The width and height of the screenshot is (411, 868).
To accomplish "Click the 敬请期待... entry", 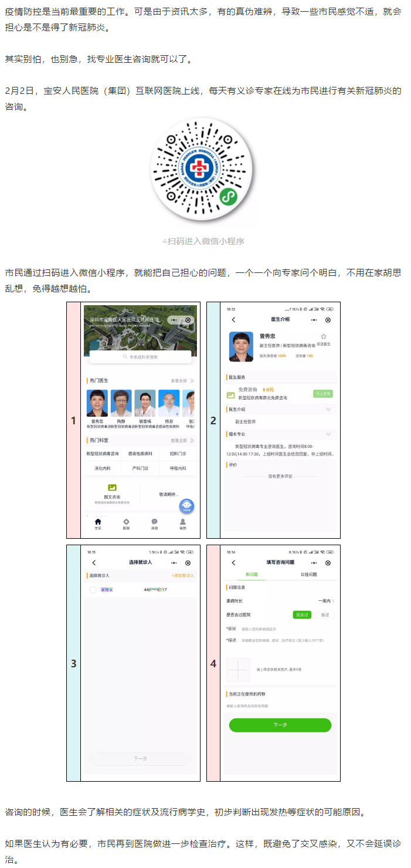I will 168,494.
